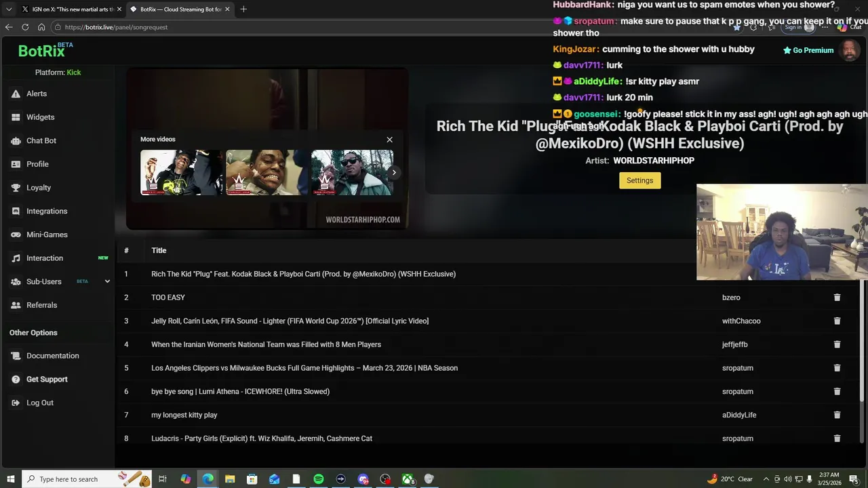Screen dimensions: 868x488
Task: Click the Title column header
Action: (159, 251)
